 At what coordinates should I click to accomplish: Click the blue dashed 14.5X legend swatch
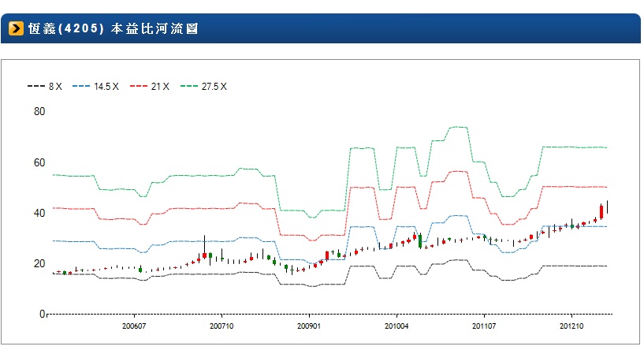[x=81, y=86]
